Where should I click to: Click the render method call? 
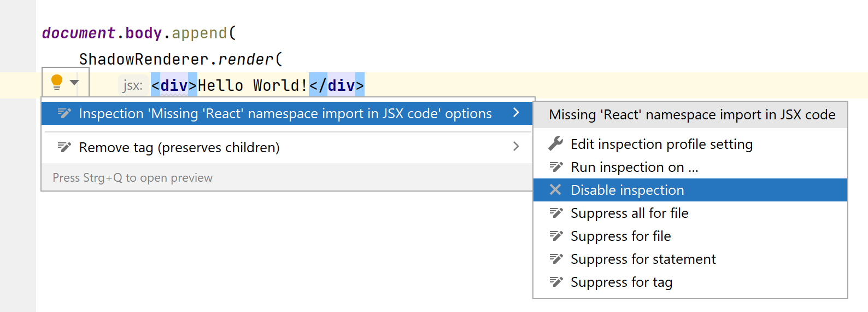point(245,59)
